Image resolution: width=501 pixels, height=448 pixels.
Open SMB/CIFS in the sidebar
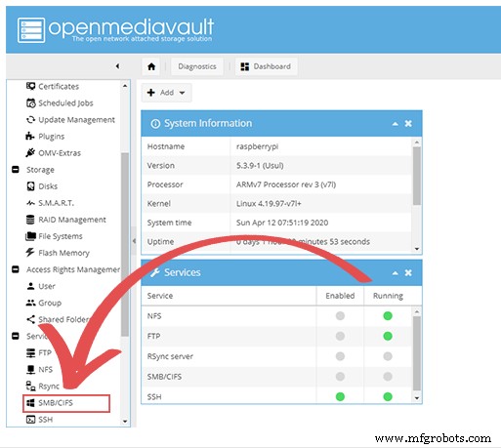(66, 403)
